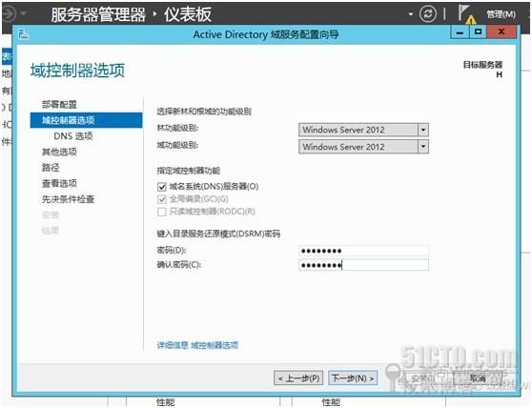Click the 取消 button
This screenshot has height=408, width=532.
tap(478, 378)
